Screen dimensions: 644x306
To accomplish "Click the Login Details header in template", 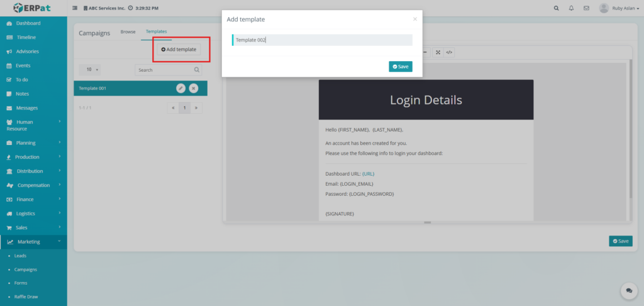I will [426, 100].
